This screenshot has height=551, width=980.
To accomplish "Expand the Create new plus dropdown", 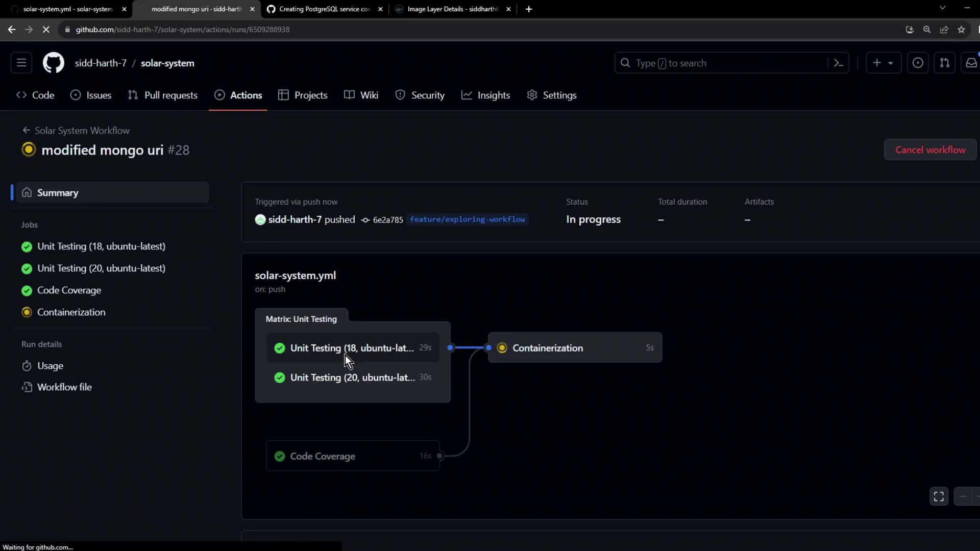I will (x=883, y=63).
